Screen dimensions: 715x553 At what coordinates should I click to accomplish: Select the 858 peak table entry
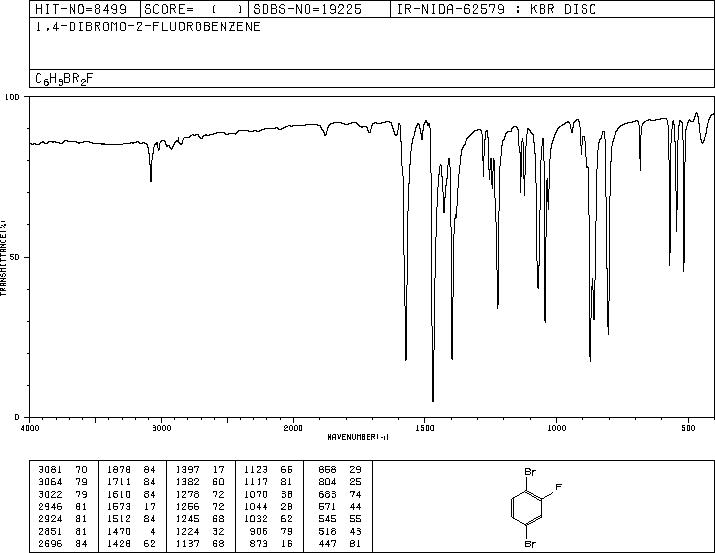click(340, 470)
